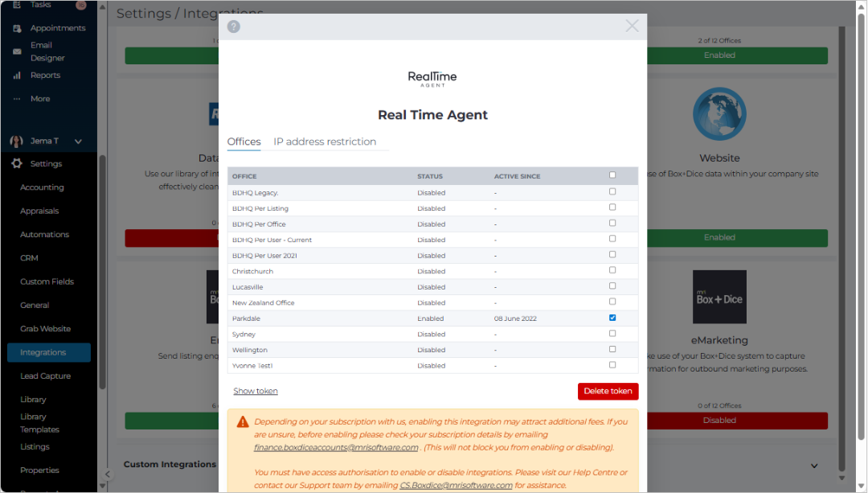Click the Jema T avatar

coord(17,142)
